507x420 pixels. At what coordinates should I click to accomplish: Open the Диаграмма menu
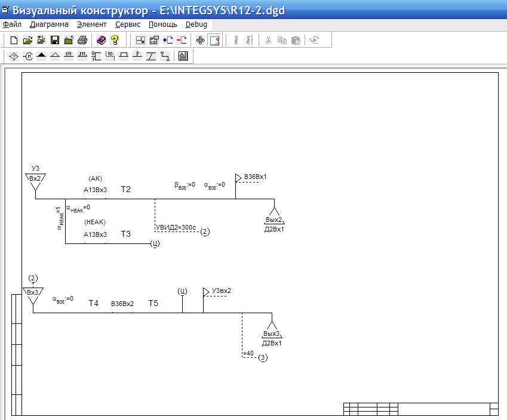49,24
